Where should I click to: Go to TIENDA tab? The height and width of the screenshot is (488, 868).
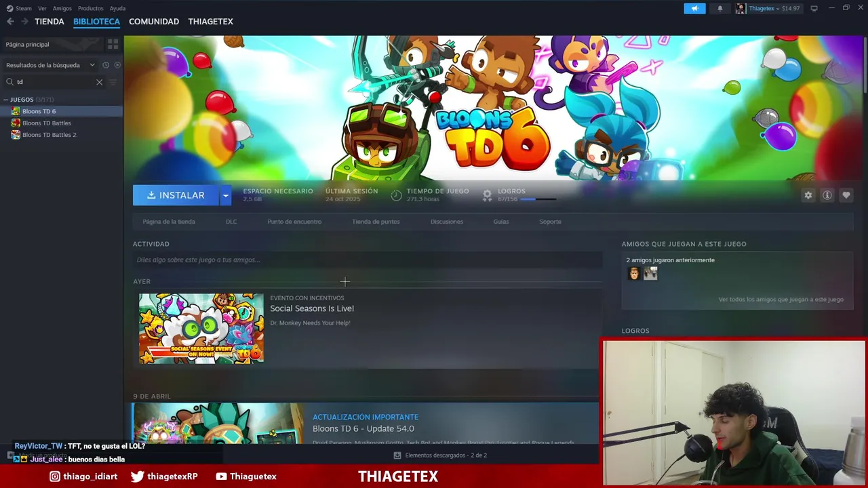coord(50,22)
